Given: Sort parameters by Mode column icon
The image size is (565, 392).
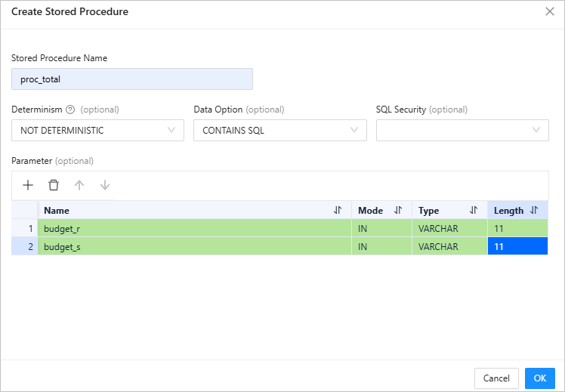Looking at the screenshot, I should [x=398, y=211].
